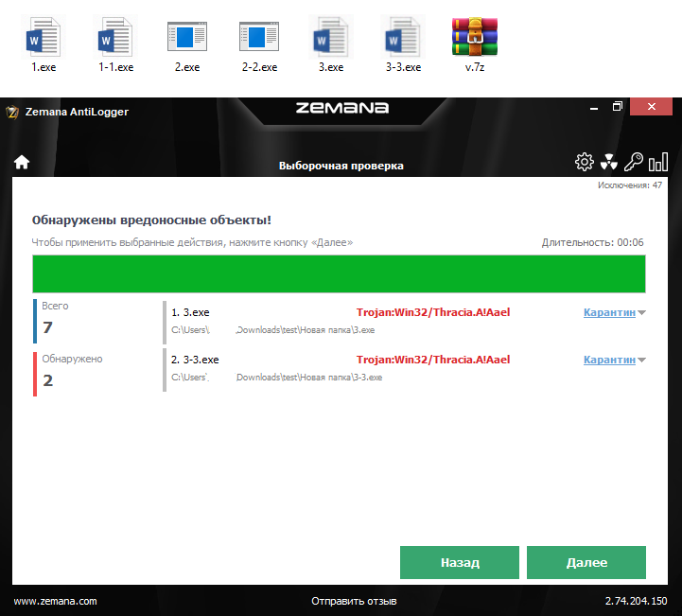Click Trojan threat name for 3.exe
This screenshot has height=616, width=682.
[433, 312]
